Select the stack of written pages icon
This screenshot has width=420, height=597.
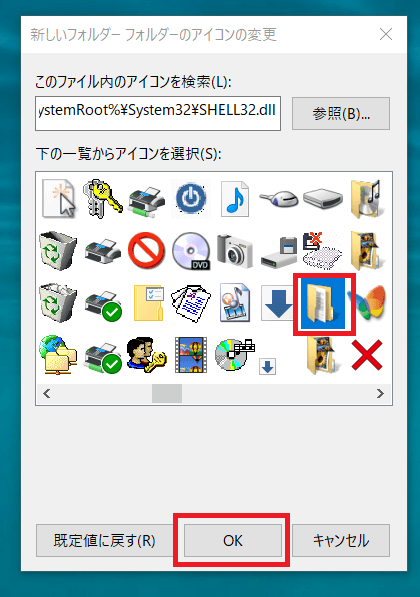pyautogui.click(x=190, y=302)
